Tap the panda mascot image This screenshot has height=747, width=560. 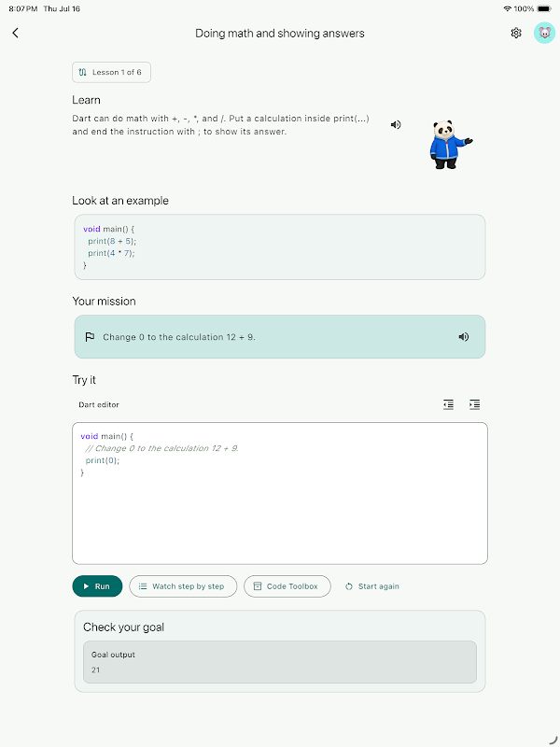tap(450, 145)
